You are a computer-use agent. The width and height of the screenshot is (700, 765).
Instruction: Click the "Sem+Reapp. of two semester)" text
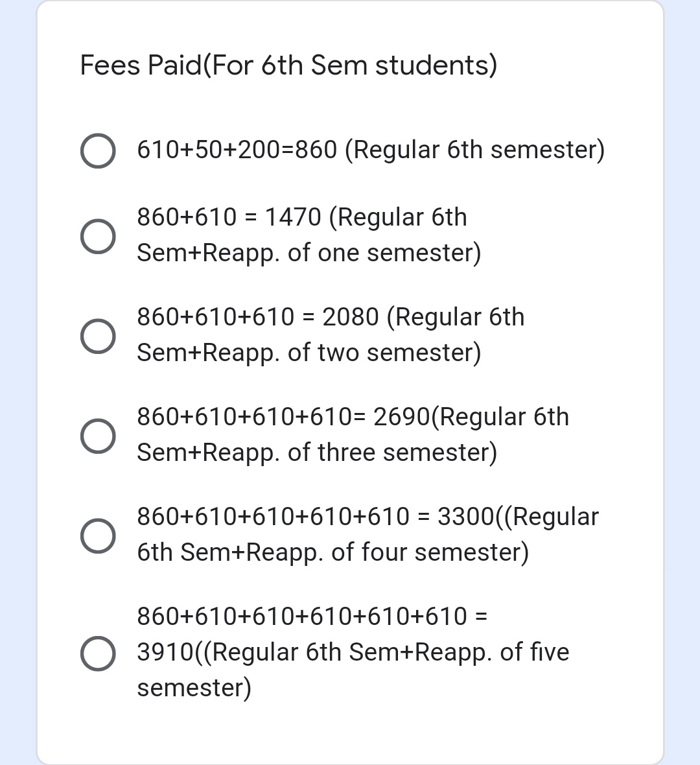[309, 353]
